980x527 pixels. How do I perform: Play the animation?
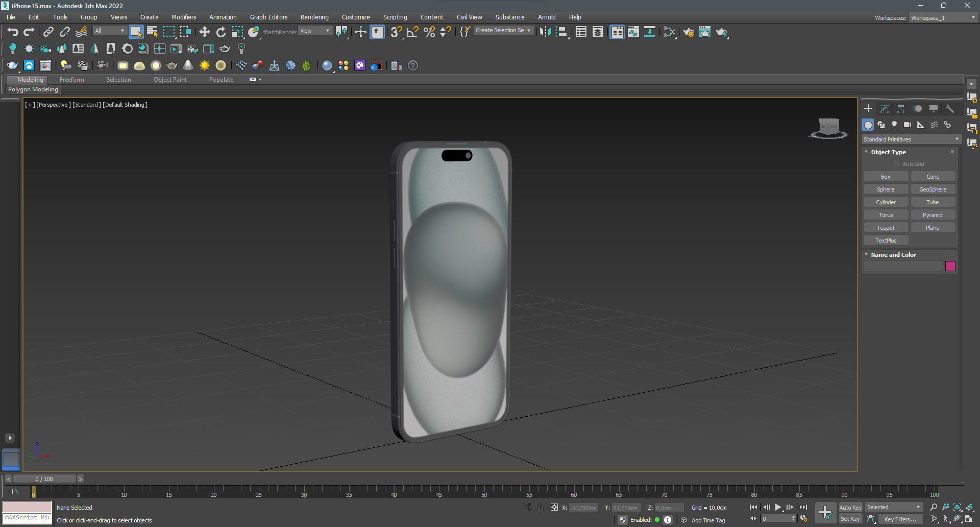tap(778, 507)
